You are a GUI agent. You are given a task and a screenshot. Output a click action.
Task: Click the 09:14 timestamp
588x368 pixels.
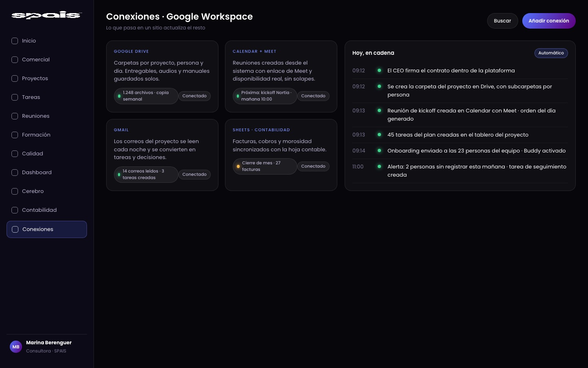[x=359, y=151]
